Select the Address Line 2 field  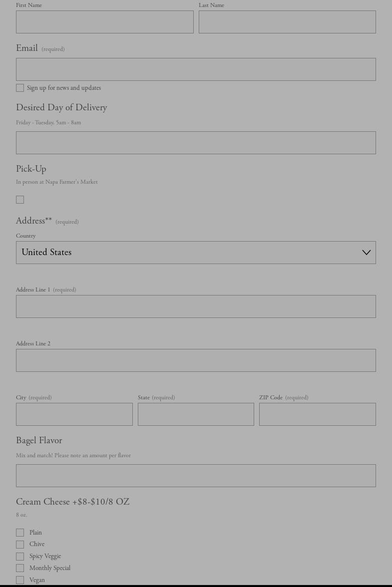(196, 360)
